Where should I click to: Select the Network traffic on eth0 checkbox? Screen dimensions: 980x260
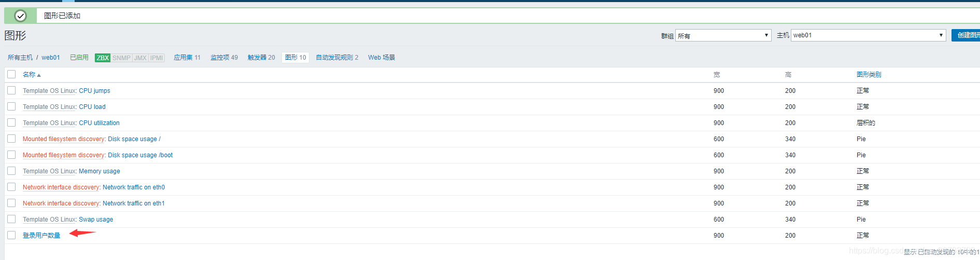11,187
